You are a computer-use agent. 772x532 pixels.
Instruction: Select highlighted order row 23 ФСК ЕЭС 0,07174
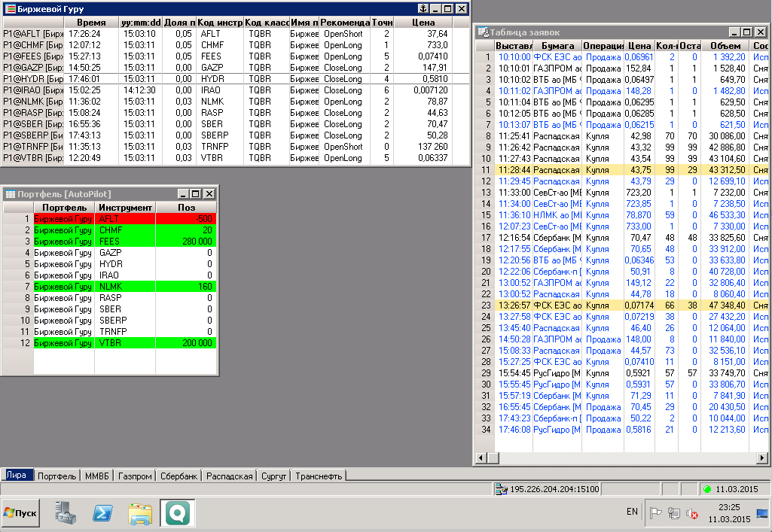(622, 306)
